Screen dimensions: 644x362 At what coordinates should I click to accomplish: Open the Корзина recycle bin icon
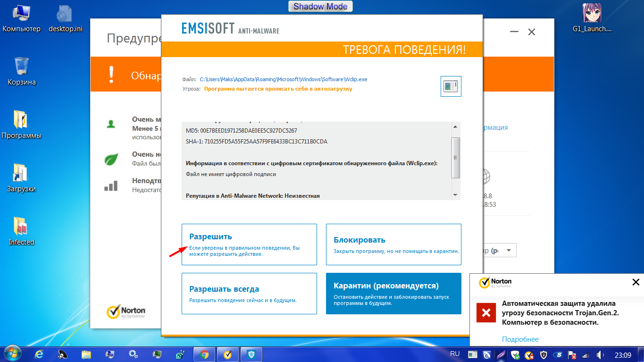point(22,72)
